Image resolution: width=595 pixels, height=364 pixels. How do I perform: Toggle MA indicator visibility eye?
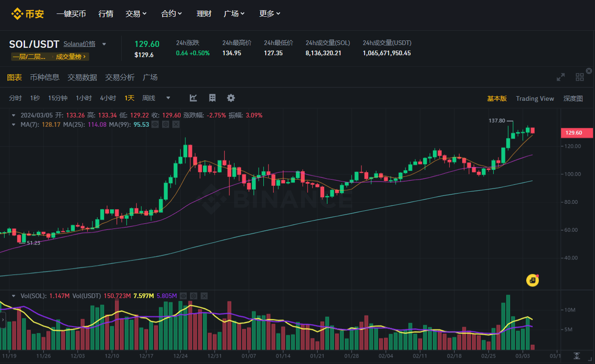coord(155,124)
